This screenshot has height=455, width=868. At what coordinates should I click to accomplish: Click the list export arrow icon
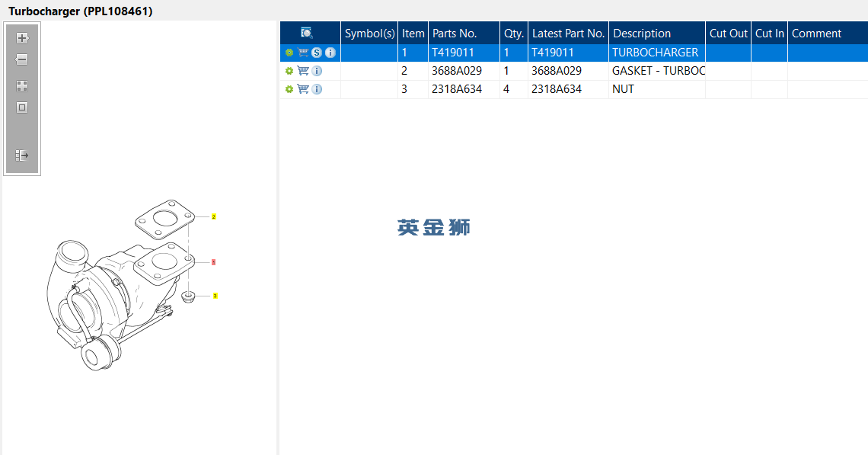click(x=21, y=155)
